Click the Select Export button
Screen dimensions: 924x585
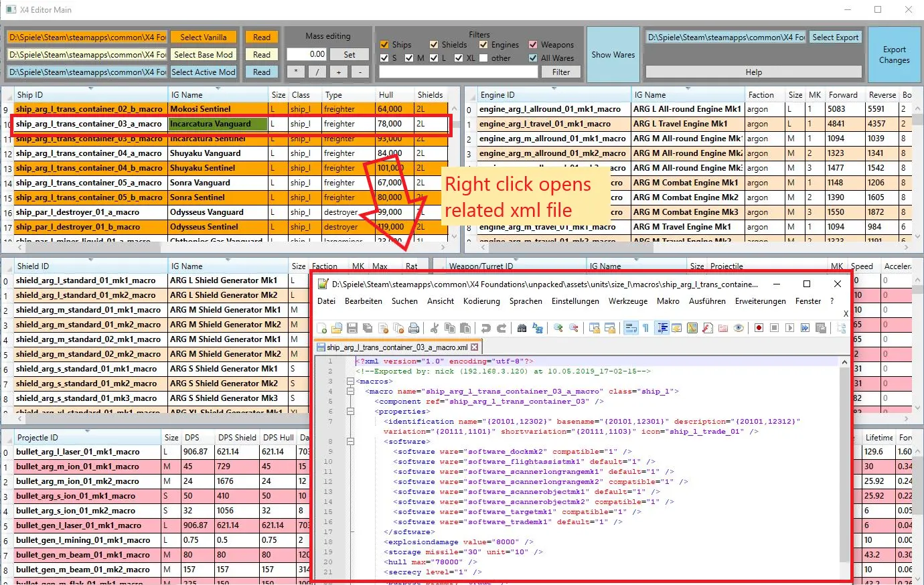coord(835,37)
